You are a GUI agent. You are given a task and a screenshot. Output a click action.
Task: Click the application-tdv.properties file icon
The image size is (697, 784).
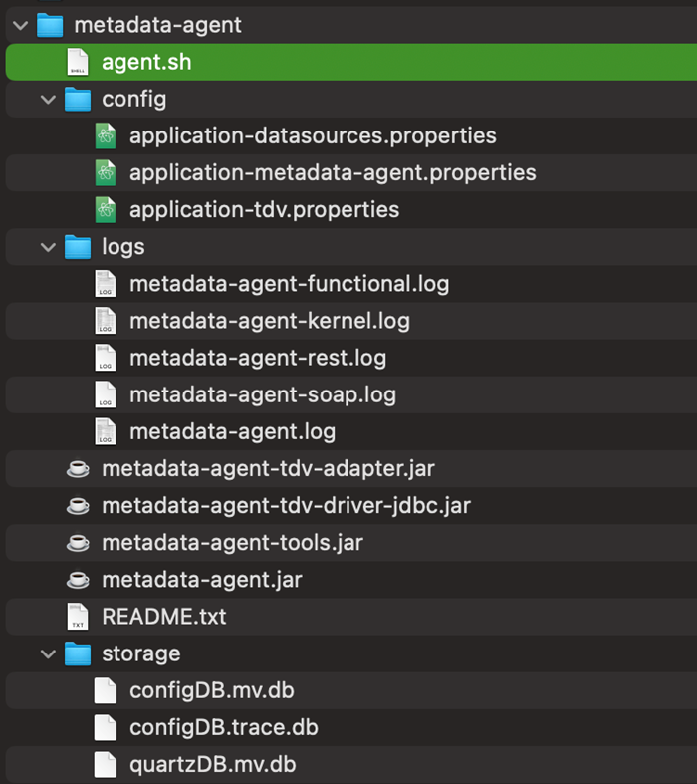tap(106, 210)
